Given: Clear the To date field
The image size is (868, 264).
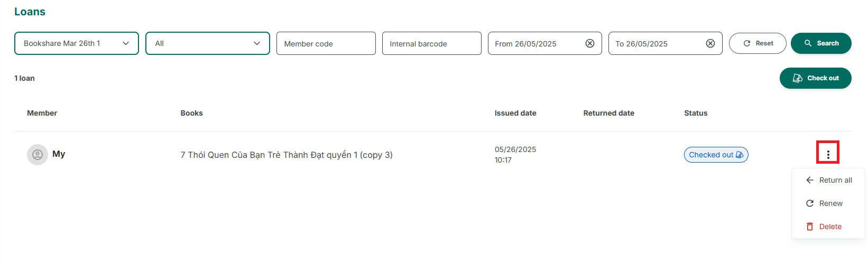Looking at the screenshot, I should coord(710,43).
